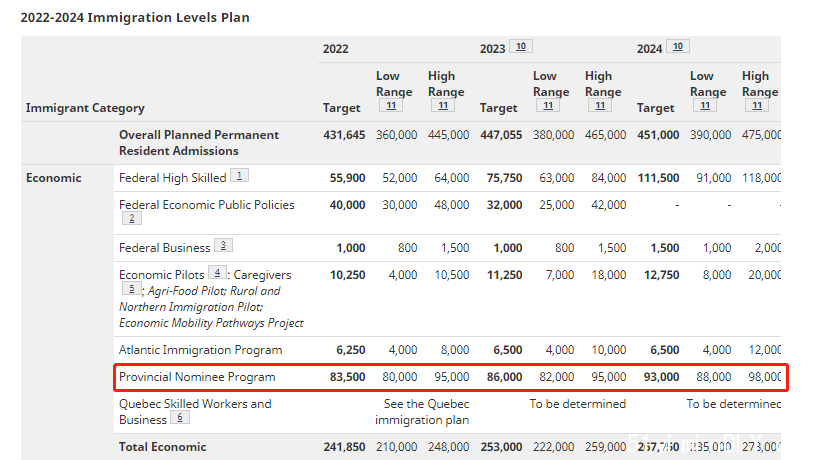Screen dimensions: 819x460
Task: Click 2023 'To be determined' Quebec cell
Action: point(577,404)
